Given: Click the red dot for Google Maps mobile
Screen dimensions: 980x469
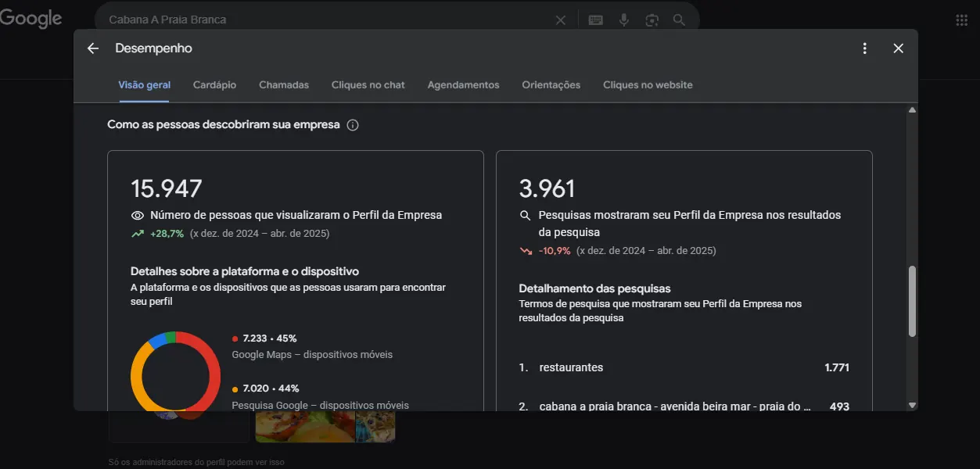Looking at the screenshot, I should click(x=235, y=338).
